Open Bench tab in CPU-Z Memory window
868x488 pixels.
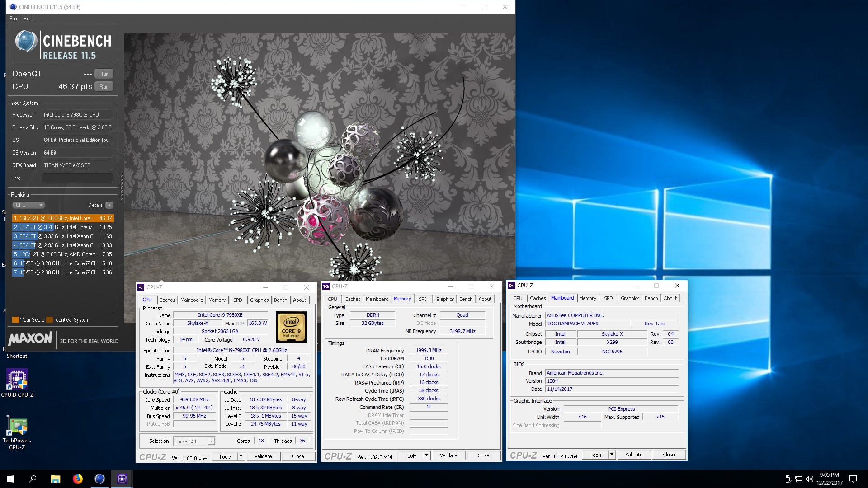[x=466, y=299]
